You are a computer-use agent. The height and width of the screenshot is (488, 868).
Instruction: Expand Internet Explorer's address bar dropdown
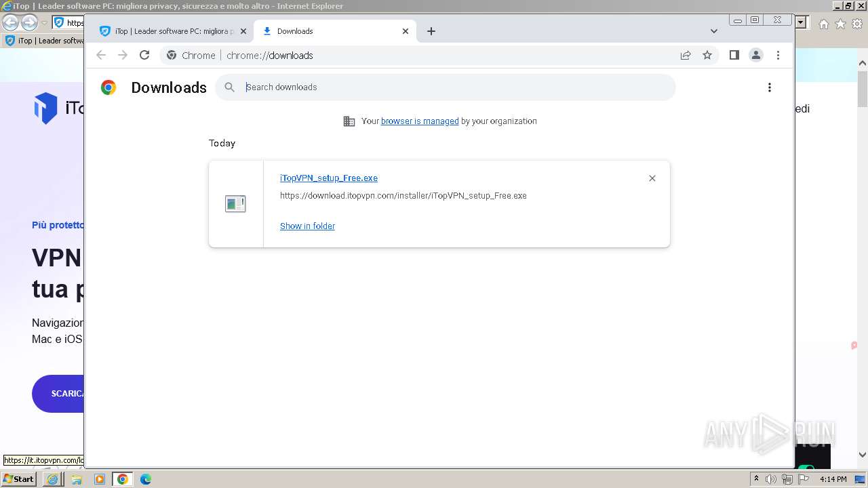pyautogui.click(x=801, y=22)
